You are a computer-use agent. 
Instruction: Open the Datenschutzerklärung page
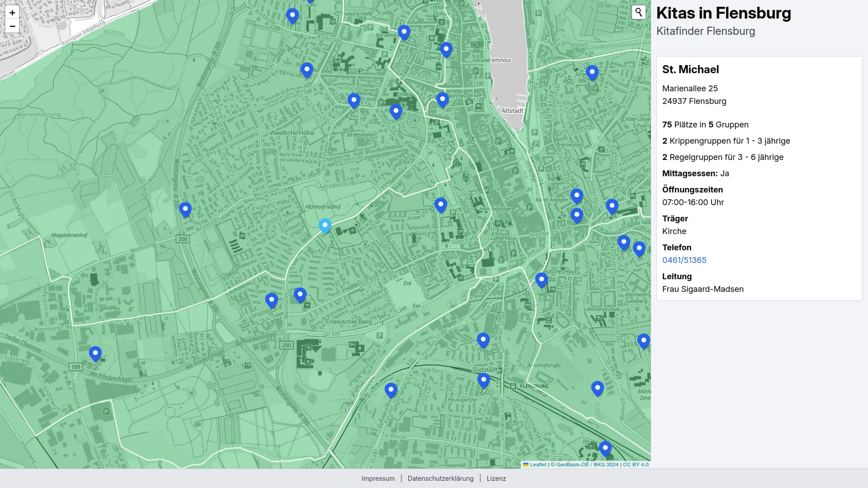pos(441,478)
